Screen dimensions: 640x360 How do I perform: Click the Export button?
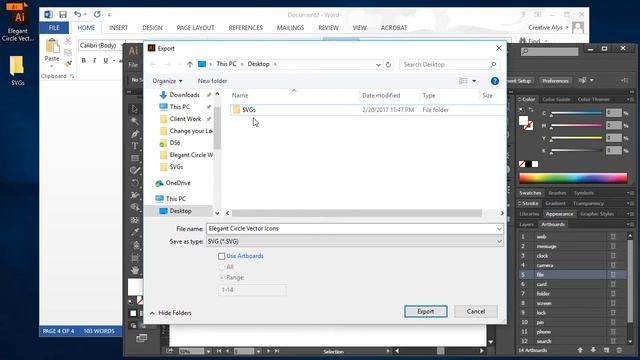[426, 311]
